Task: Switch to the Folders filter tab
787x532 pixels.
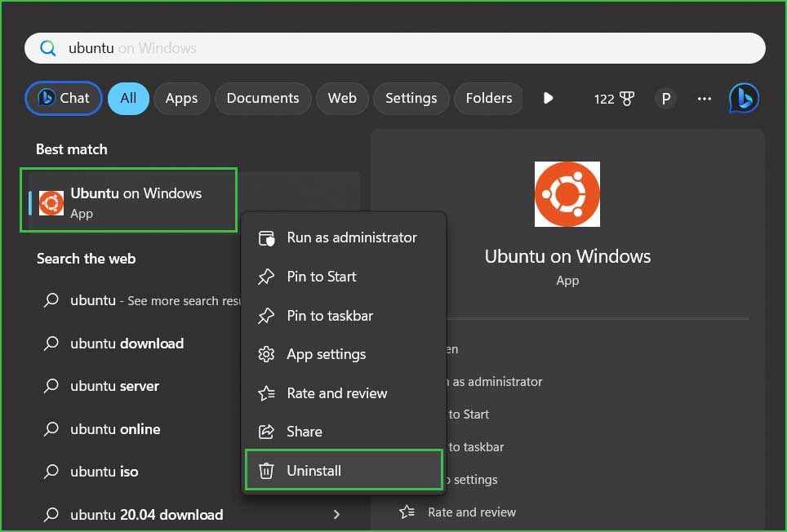Action: [x=489, y=98]
